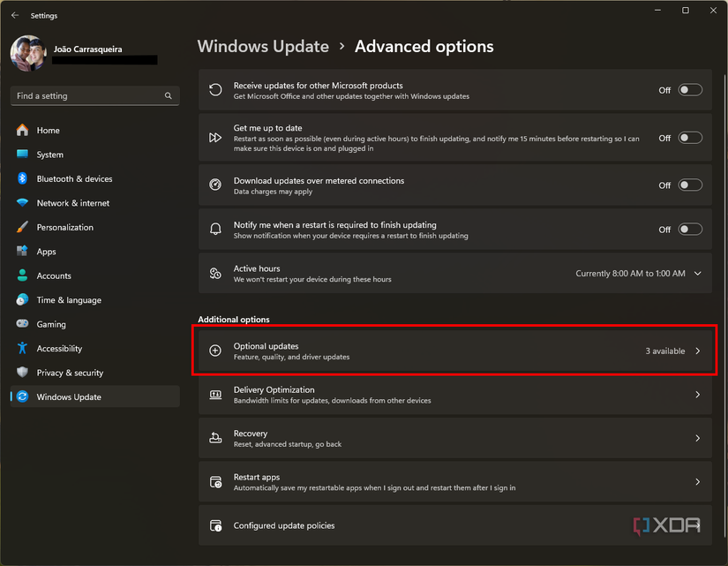Click the Accessibility figure icon
Screen dimensions: 728x566
(x=22, y=348)
